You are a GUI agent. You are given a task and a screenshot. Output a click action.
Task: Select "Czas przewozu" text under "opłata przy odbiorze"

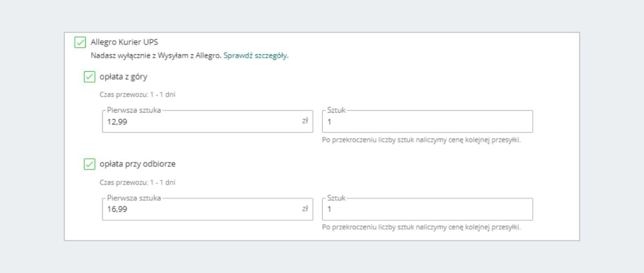coord(137,182)
